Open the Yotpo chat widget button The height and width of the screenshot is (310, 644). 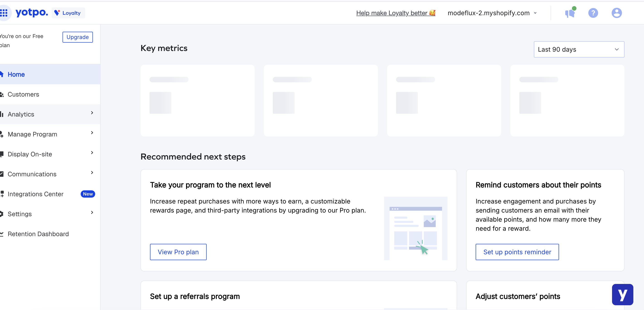[622, 294]
